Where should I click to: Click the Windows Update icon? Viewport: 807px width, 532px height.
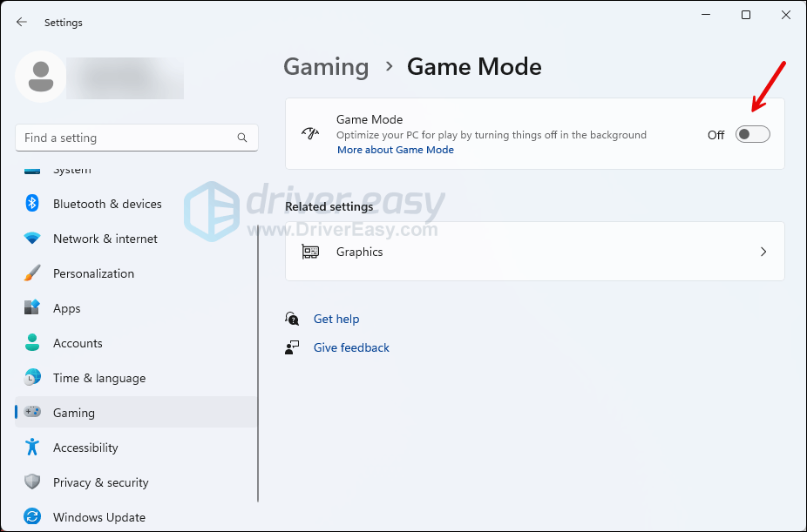click(32, 517)
